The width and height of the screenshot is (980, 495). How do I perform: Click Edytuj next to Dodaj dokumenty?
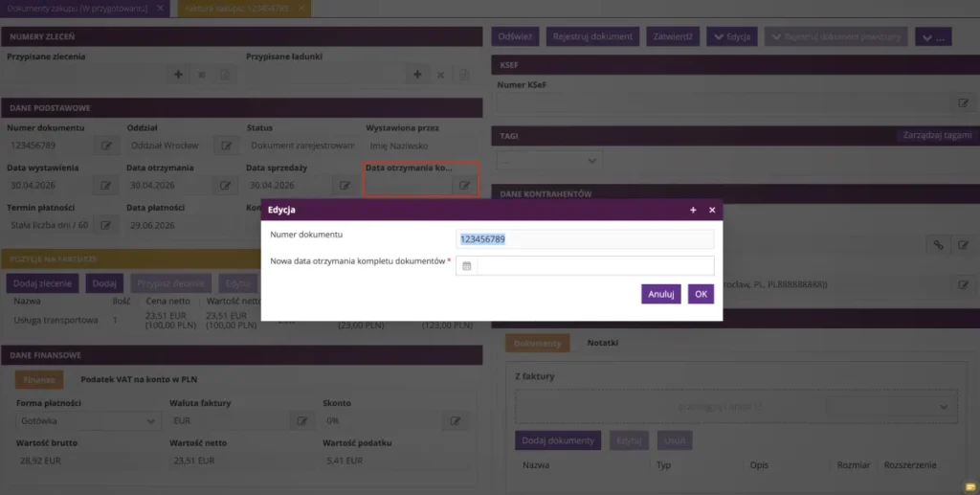pyautogui.click(x=629, y=440)
